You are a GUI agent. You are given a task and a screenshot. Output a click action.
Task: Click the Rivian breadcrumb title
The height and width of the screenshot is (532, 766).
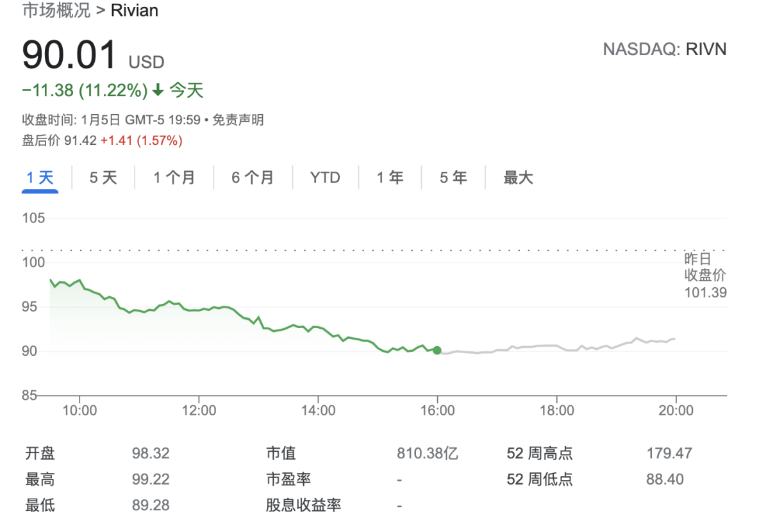(135, 11)
